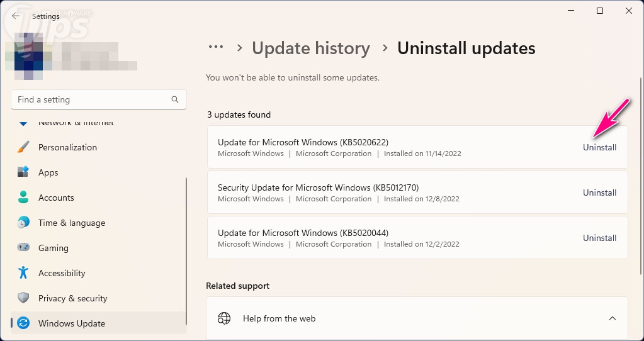Click the Personalization paintbrush icon

coord(23,147)
